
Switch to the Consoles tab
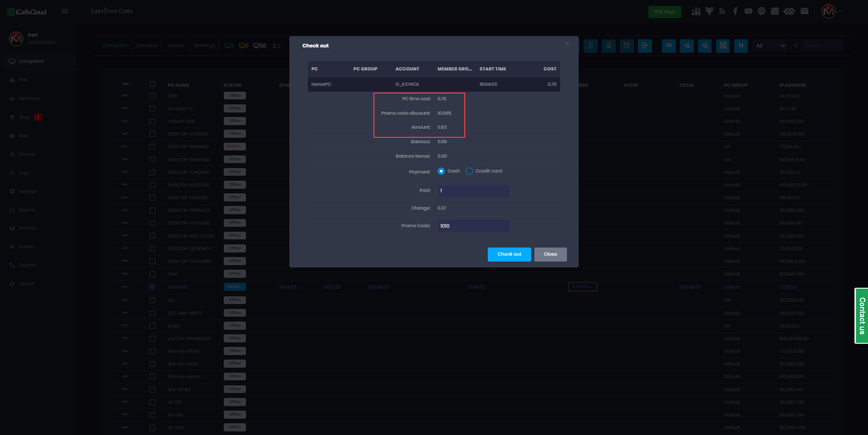tap(146, 46)
